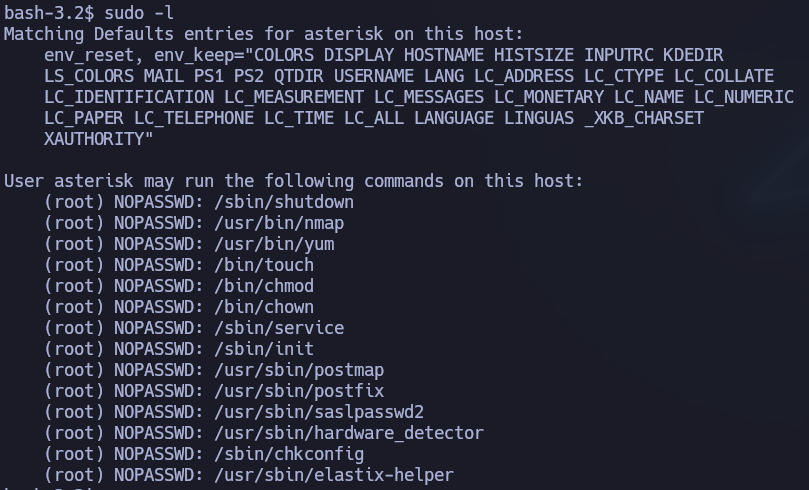The height and width of the screenshot is (490, 809).
Task: Click the /sbin/service path entry
Action: click(x=279, y=328)
